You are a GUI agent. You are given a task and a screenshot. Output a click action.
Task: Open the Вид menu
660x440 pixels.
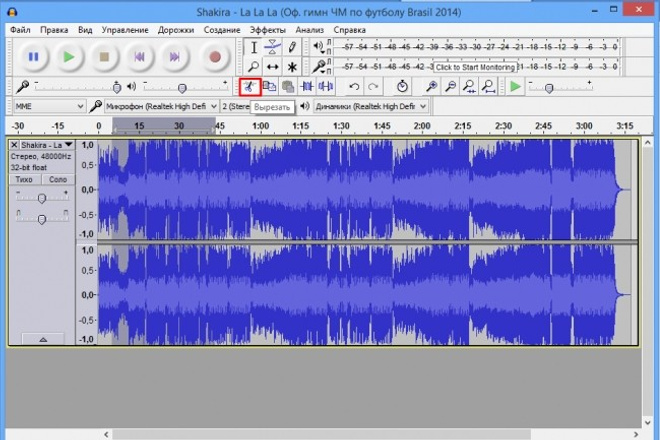85,30
